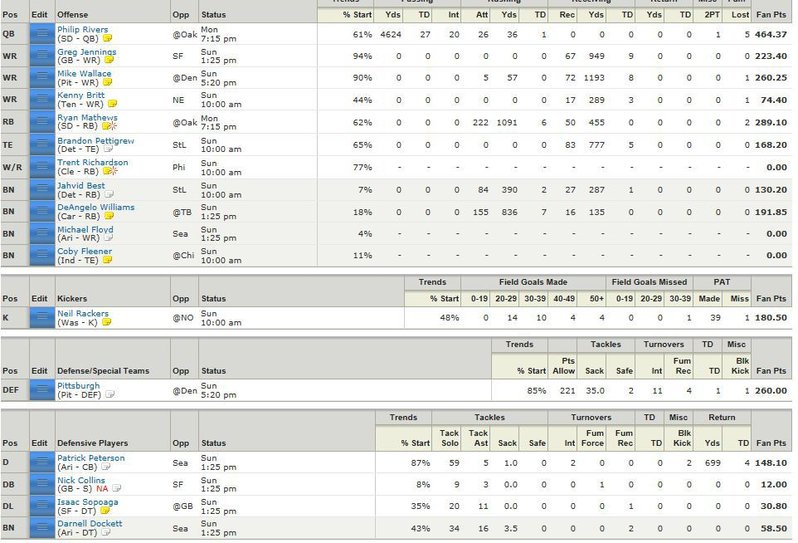Open the new-note icon for Trent Richardson
This screenshot has width=798, height=543.
109,171
